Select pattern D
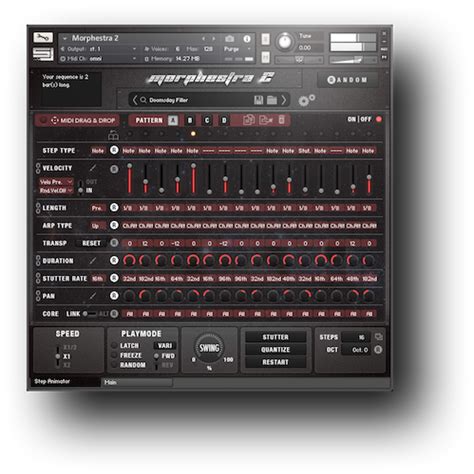This screenshot has height=474, width=474. pyautogui.click(x=224, y=120)
